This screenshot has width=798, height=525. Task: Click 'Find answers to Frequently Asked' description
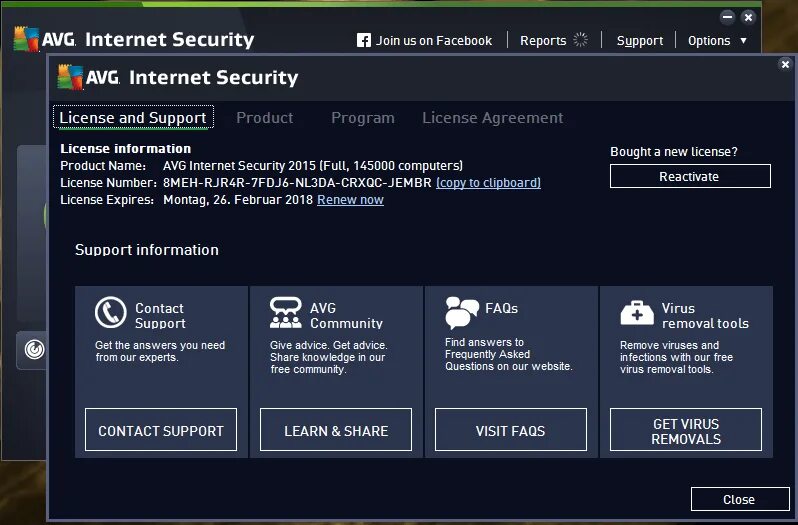[508, 354]
